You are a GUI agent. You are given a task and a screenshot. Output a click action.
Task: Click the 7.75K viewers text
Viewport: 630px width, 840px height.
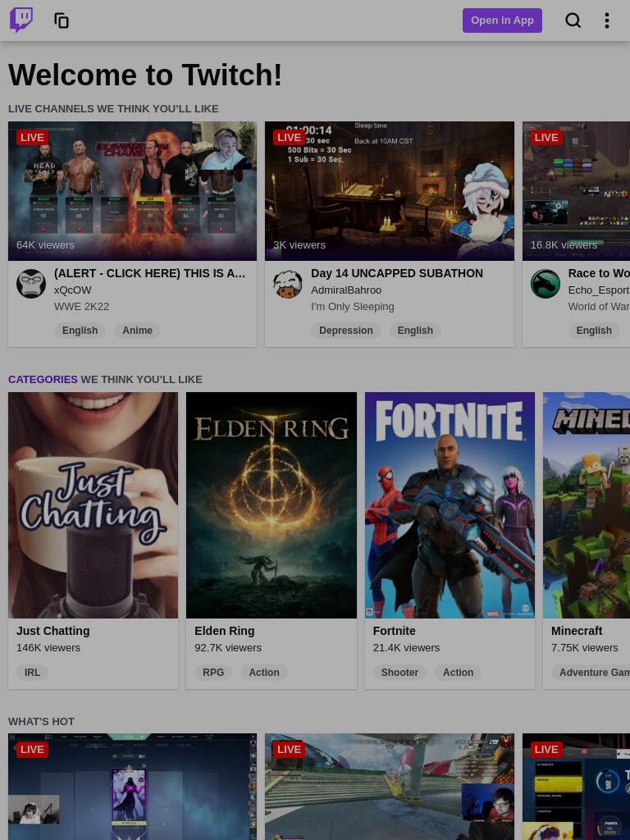(x=584, y=648)
